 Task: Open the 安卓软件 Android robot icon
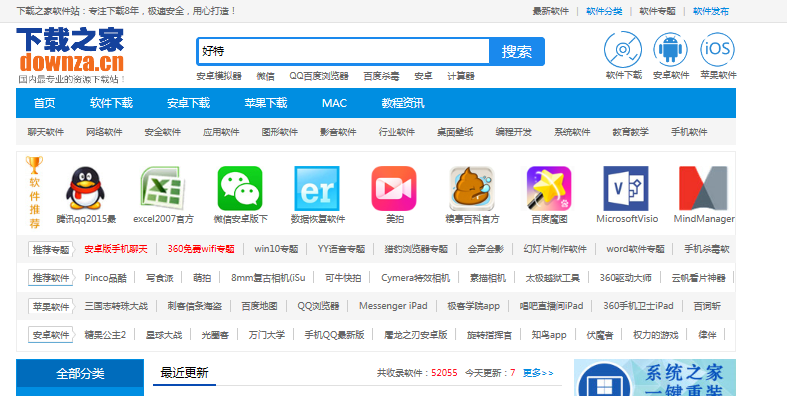click(671, 49)
